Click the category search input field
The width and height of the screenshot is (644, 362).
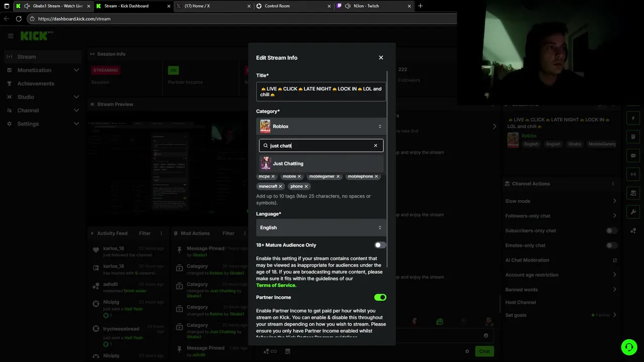pyautogui.click(x=321, y=146)
